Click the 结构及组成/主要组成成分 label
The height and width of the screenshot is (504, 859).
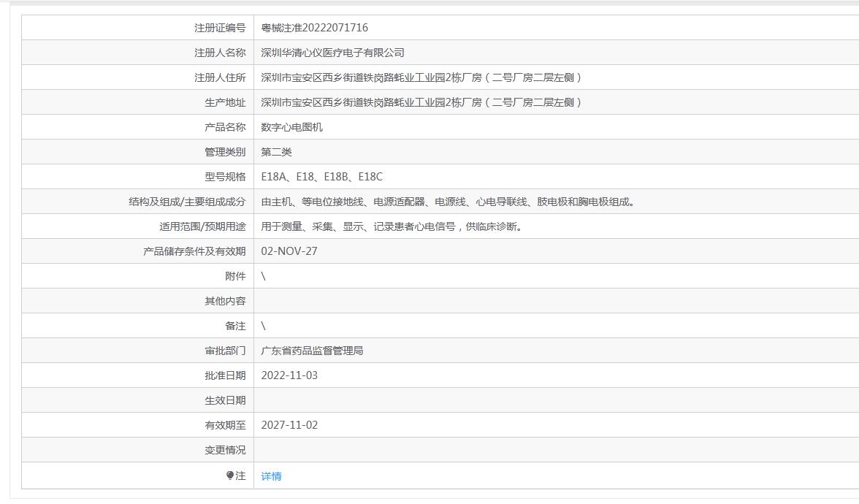[187, 202]
